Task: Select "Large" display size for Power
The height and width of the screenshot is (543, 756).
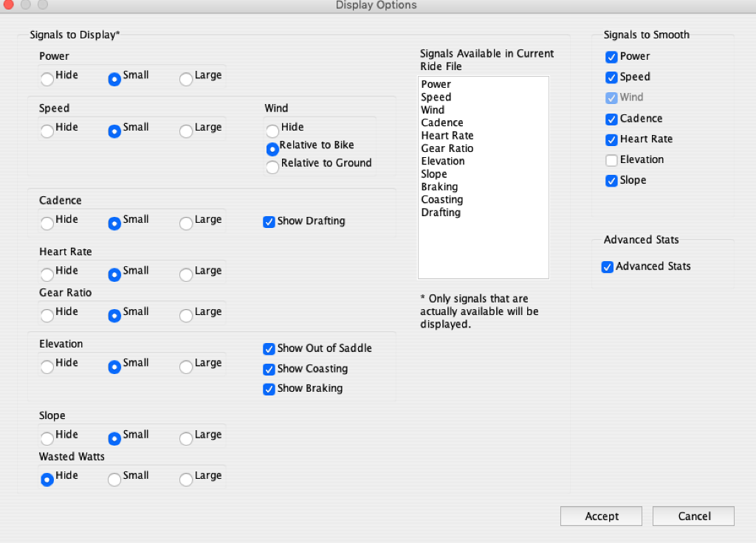Action: (185, 78)
